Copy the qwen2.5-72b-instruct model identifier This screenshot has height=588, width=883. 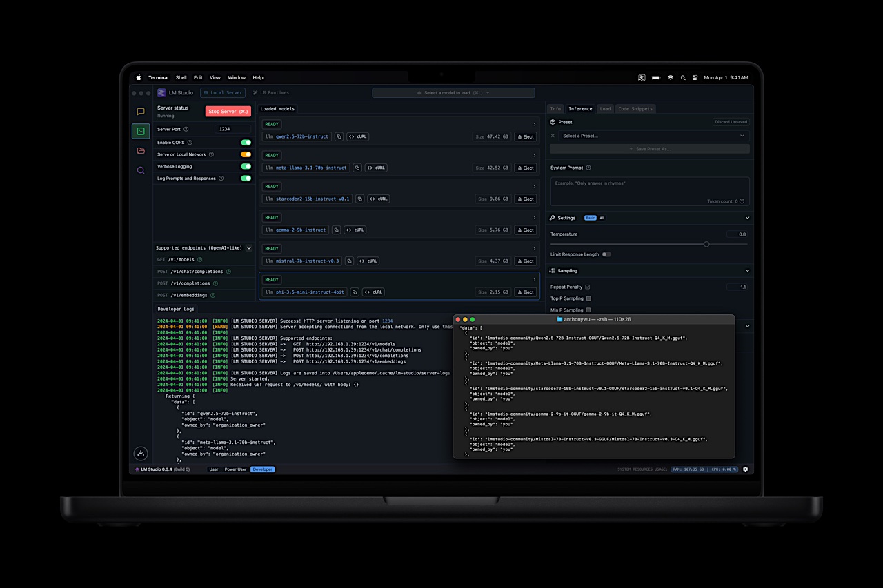339,136
